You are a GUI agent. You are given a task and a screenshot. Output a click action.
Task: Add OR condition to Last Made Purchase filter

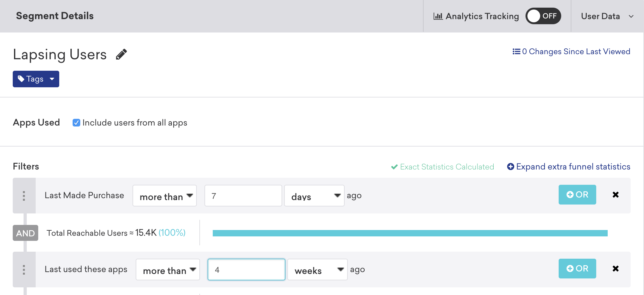[x=577, y=195]
